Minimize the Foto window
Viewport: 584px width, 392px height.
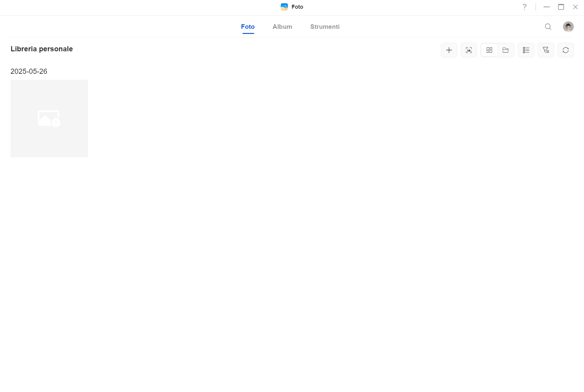coord(547,7)
